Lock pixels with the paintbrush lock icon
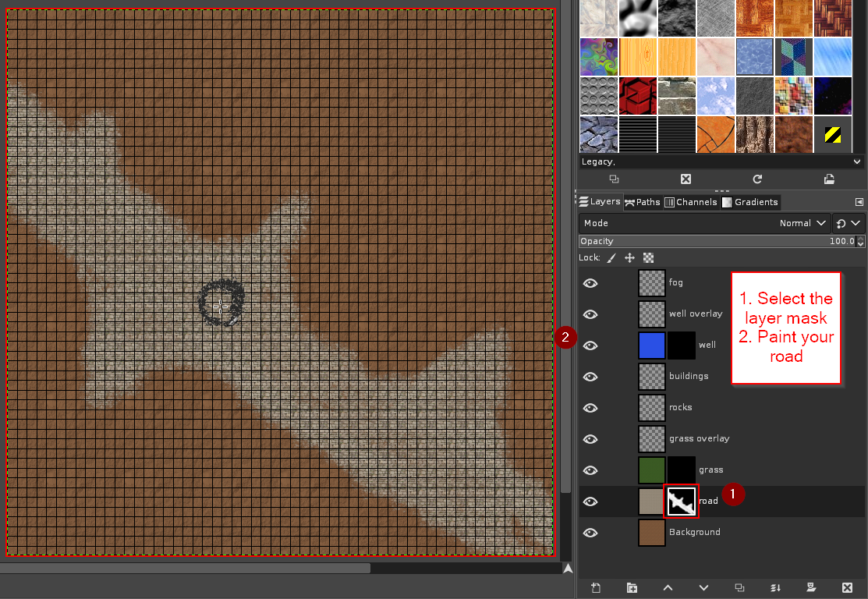868x599 pixels. coord(611,257)
